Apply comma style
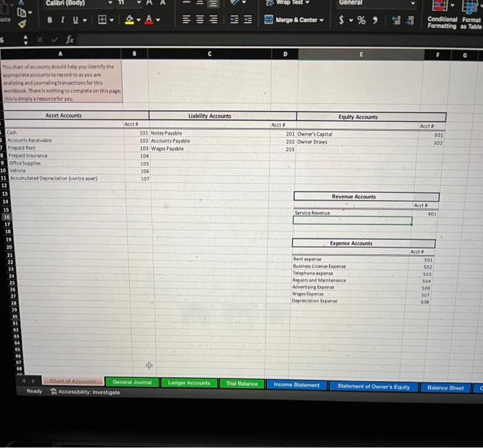483x448 pixels. [375, 20]
